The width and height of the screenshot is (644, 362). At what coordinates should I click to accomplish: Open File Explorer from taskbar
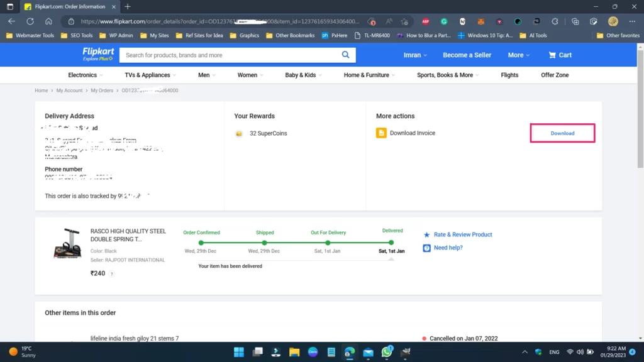294,352
